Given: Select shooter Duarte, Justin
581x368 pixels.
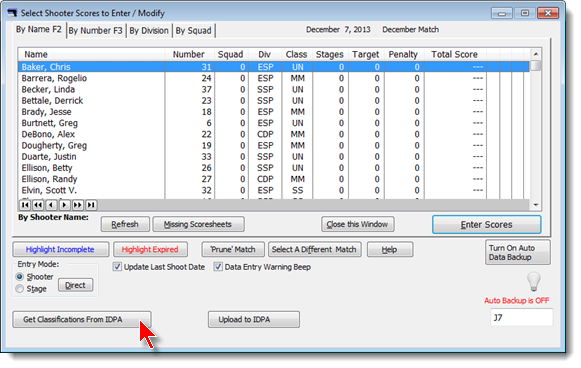Looking at the screenshot, I should point(274,156).
